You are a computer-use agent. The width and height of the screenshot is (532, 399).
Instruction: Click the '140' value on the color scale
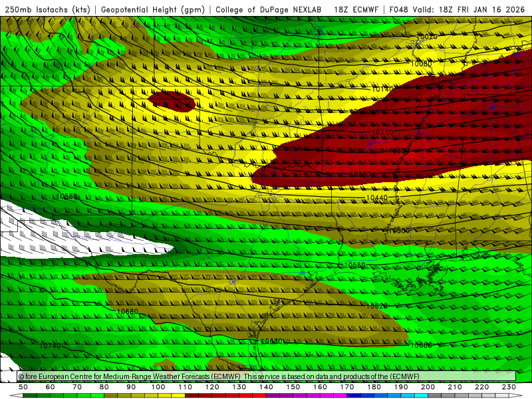pos(266,387)
